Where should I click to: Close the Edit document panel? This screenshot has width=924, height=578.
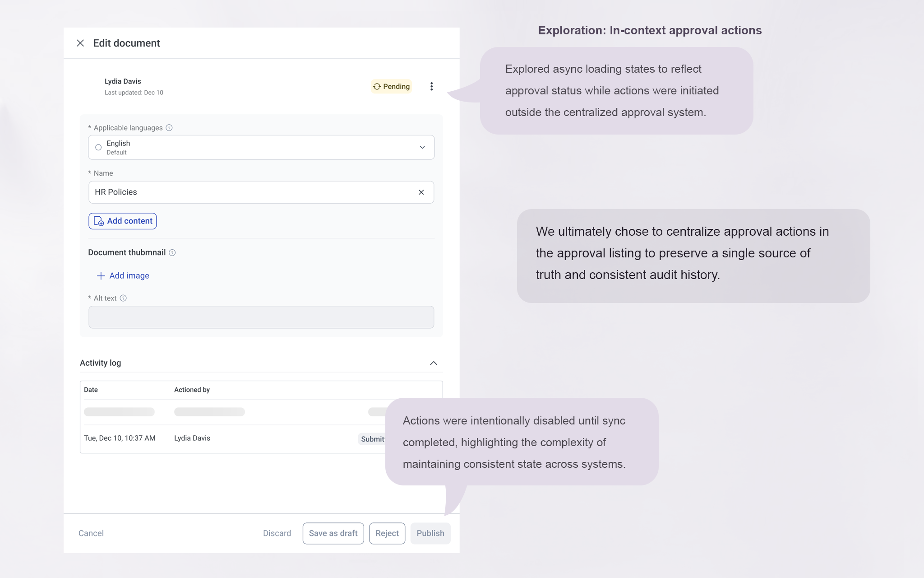tap(80, 43)
